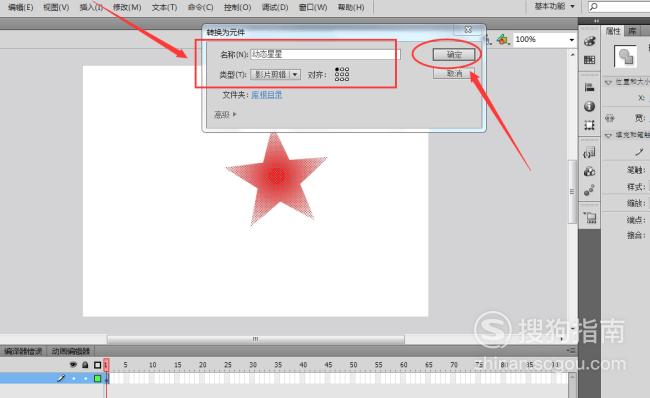Open the 100% zoom dropdown
The height and width of the screenshot is (398, 650).
tap(572, 40)
